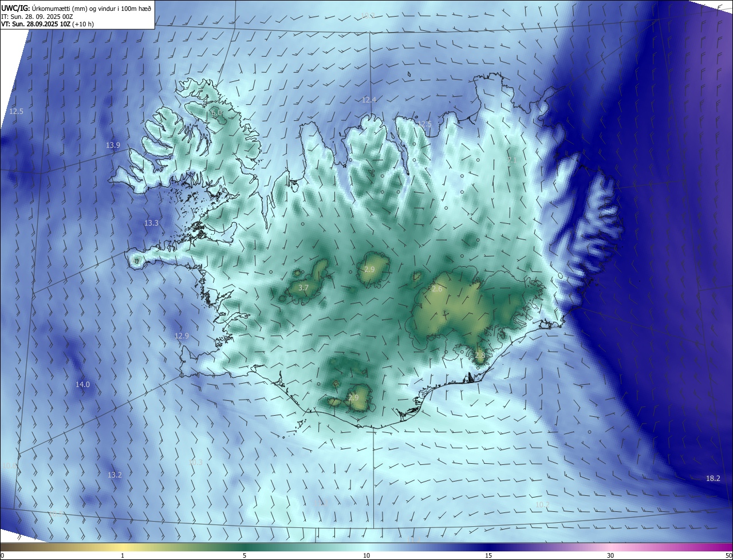Viewport: 733px width, 560px height.
Task: Click the 2.9 value on central Hofsjökull glacier
Action: click(x=369, y=269)
